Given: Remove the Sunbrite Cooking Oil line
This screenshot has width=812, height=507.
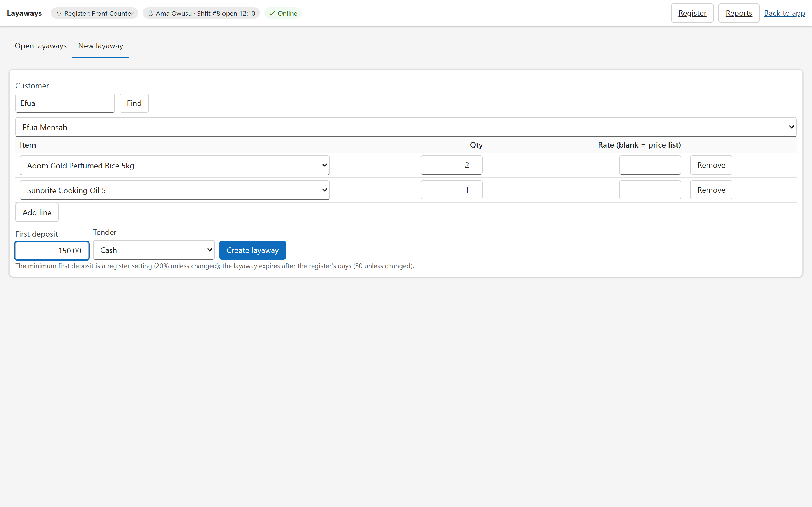Looking at the screenshot, I should click(x=711, y=190).
